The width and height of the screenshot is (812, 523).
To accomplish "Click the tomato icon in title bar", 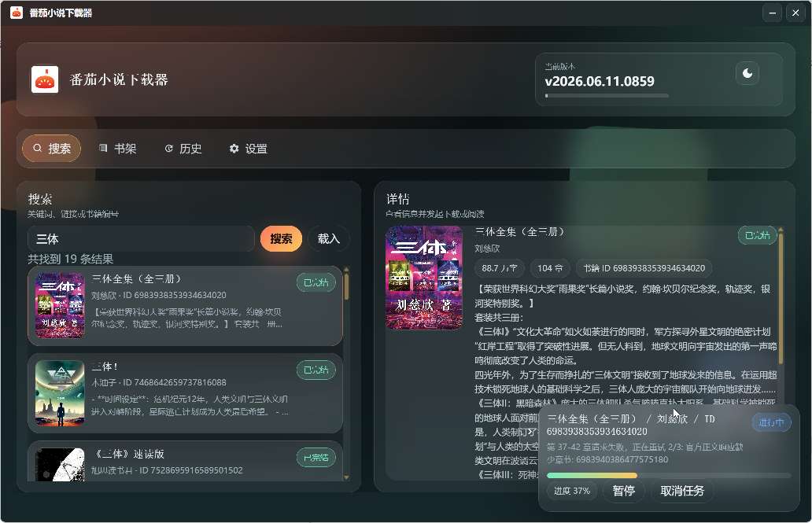I will click(x=17, y=13).
